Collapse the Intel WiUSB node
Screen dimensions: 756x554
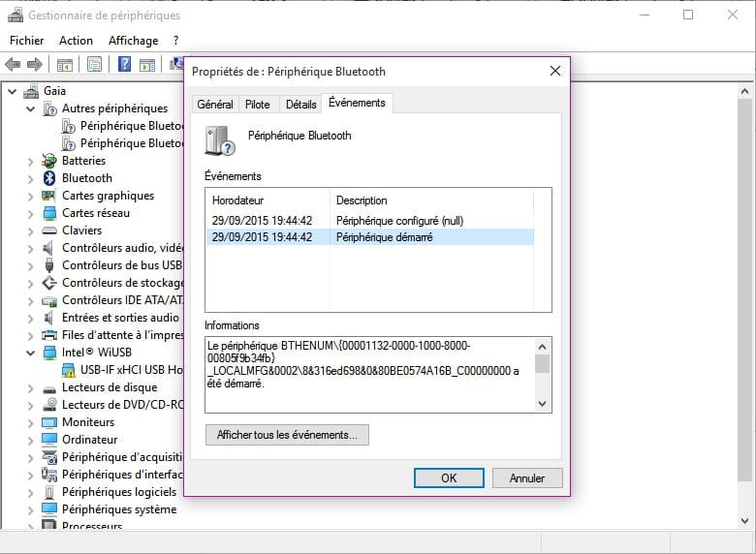[30, 354]
